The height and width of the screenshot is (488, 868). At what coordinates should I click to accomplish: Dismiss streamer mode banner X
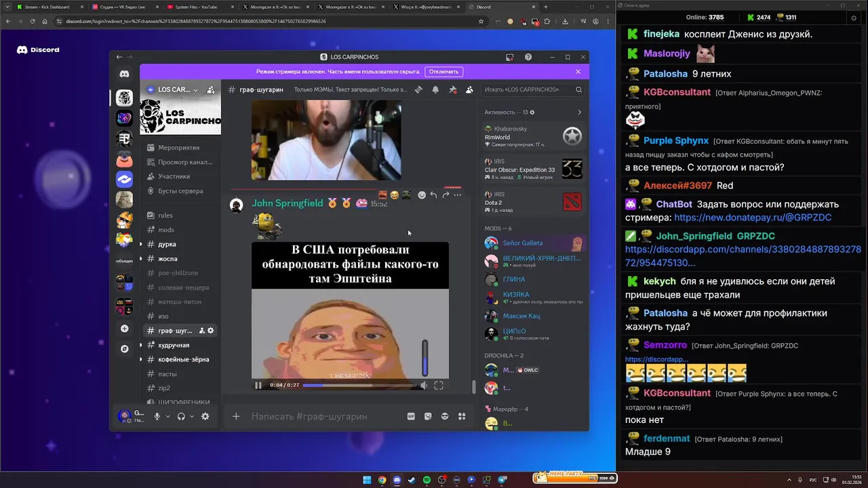[578, 71]
